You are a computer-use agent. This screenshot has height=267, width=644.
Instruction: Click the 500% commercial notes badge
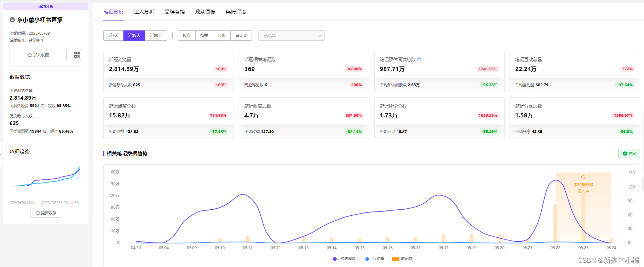(356, 85)
